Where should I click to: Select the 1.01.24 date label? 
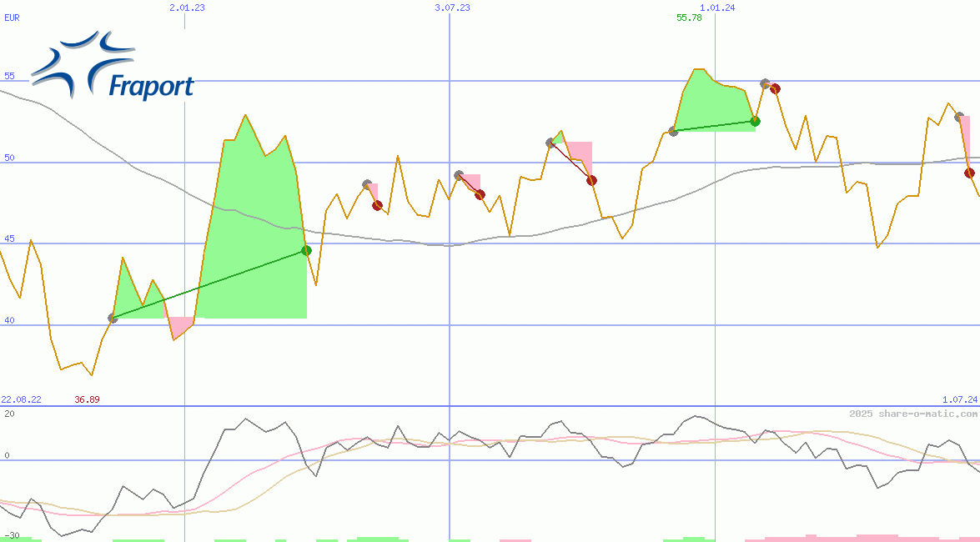[x=717, y=8]
